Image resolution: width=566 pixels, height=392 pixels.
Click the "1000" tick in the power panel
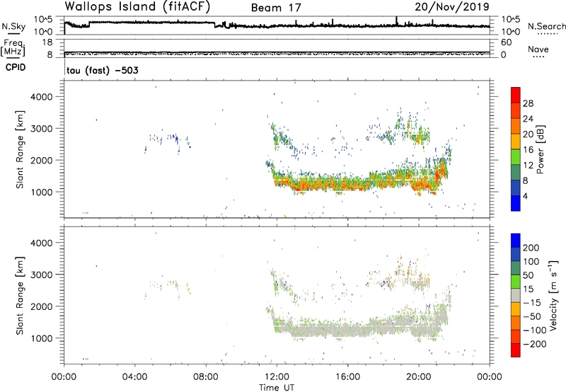41,192
